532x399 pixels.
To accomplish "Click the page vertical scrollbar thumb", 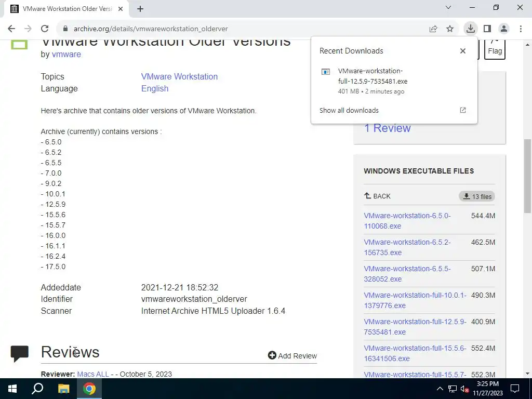I will 527,176.
